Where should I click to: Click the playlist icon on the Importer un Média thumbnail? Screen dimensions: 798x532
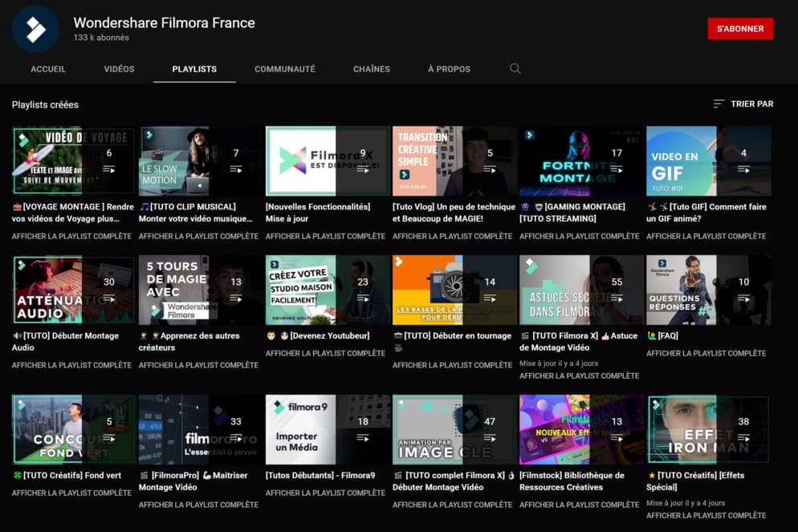[363, 438]
